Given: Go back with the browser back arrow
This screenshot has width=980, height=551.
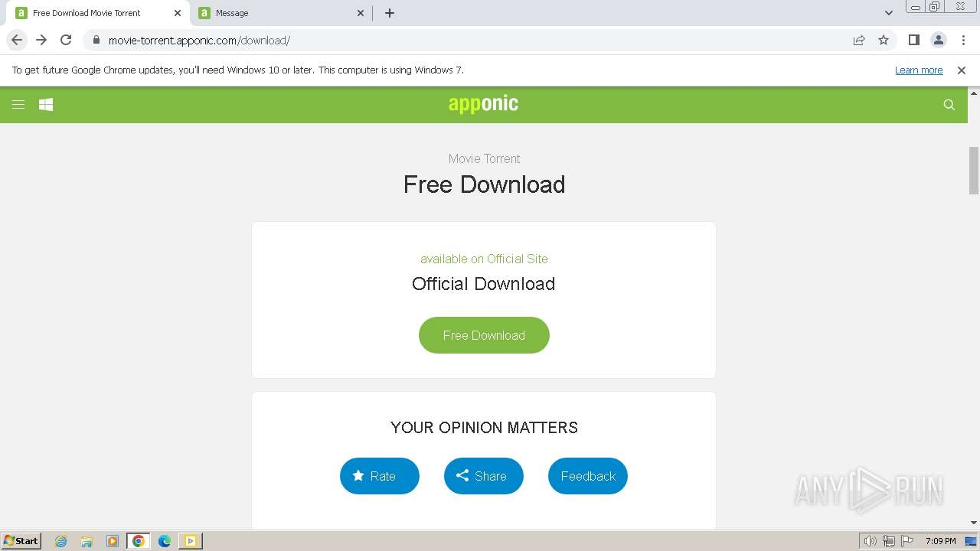Looking at the screenshot, I should pyautogui.click(x=17, y=40).
